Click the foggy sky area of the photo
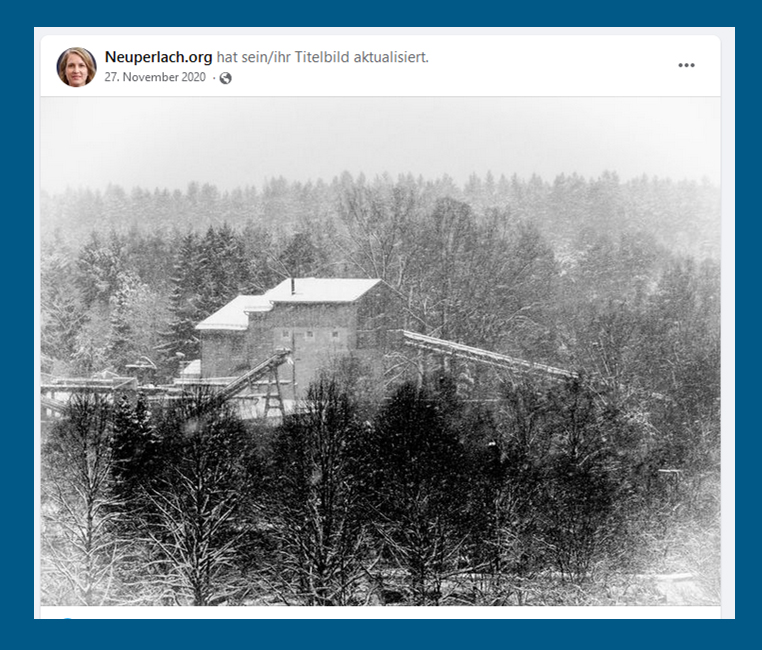This screenshot has height=650, width=762. click(x=380, y=136)
